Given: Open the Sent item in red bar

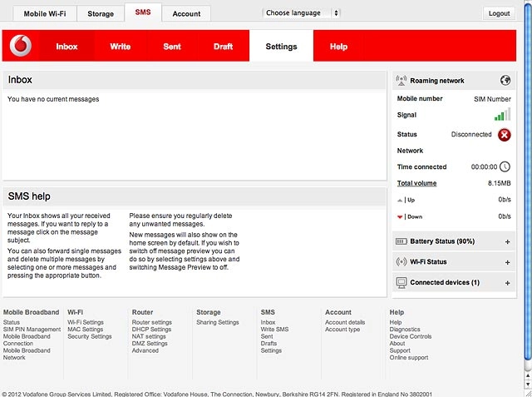Looking at the screenshot, I should pyautogui.click(x=172, y=47).
